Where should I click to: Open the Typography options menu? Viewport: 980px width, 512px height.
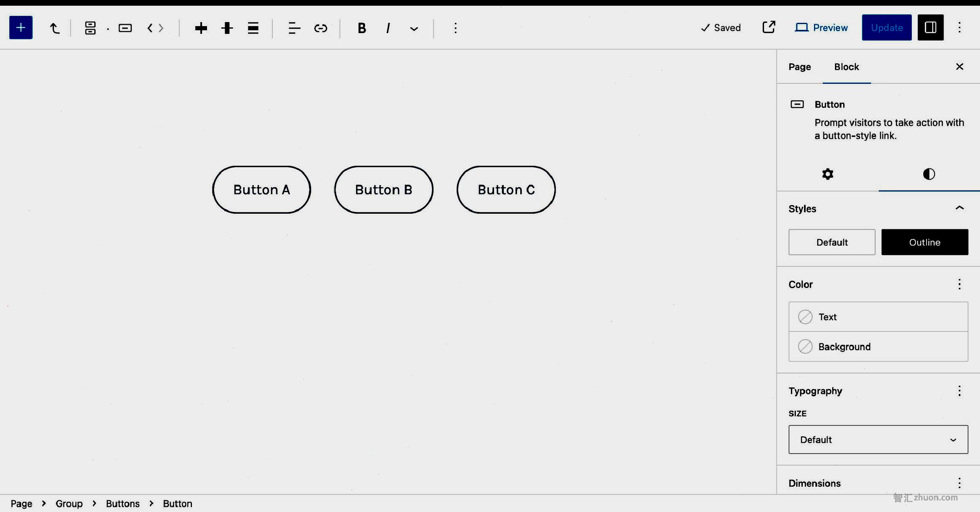coord(960,391)
